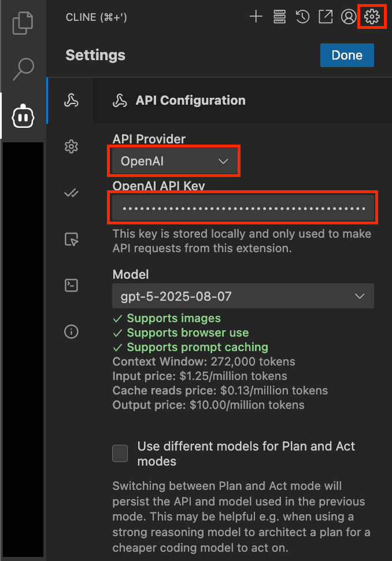Open MCP servers icon in header
The width and height of the screenshot is (392, 561).
click(x=279, y=16)
